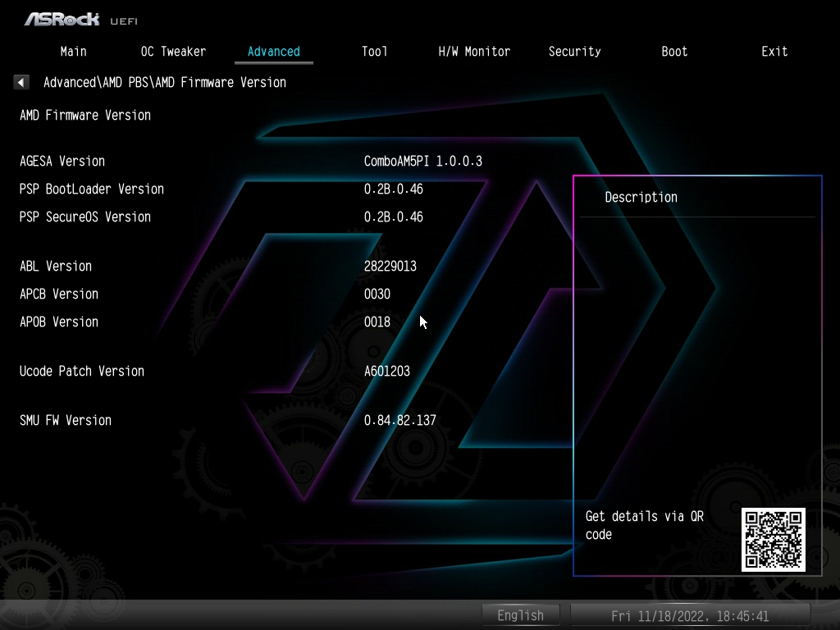Click the Description panel heading
Screen dimensions: 840x630
coord(641,197)
